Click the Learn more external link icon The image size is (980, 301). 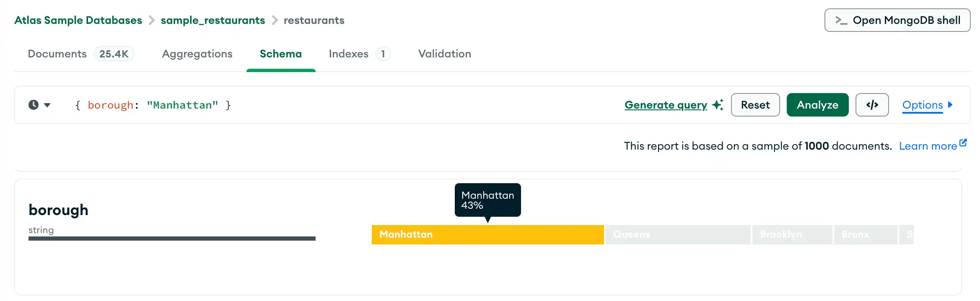[963, 143]
